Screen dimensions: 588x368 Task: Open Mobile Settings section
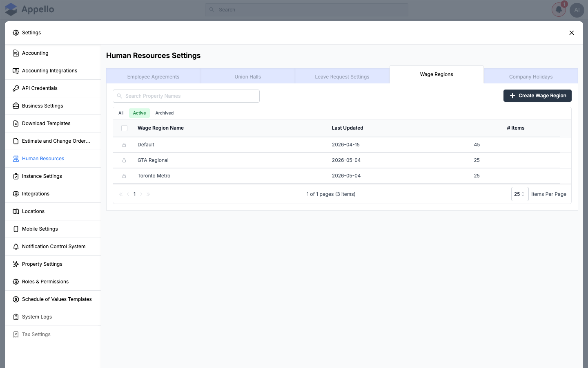coord(53,229)
